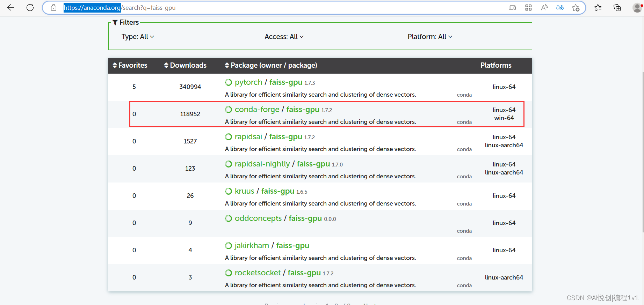Image resolution: width=644 pixels, height=305 pixels.
Task: Click the conda icon beside rapidsai-nightly package
Action: coord(229,164)
